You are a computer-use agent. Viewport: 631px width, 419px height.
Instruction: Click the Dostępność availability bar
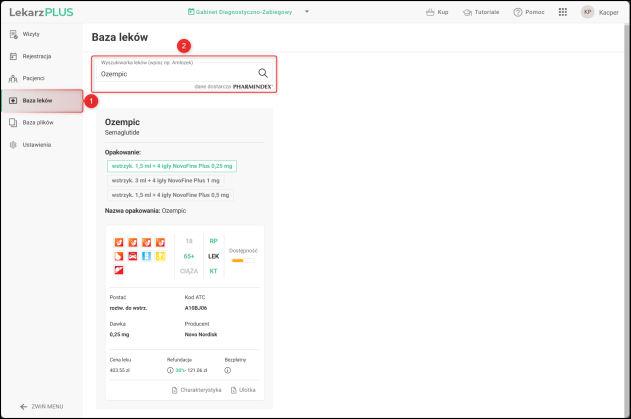point(243,260)
